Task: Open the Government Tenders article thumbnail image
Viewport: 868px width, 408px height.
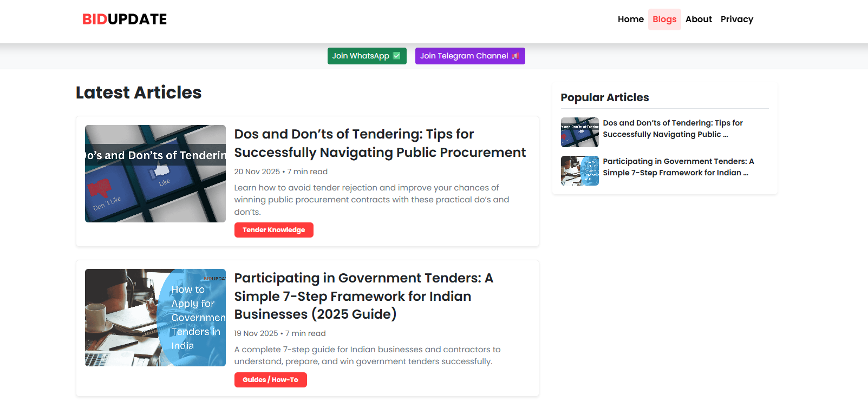Action: pos(155,318)
